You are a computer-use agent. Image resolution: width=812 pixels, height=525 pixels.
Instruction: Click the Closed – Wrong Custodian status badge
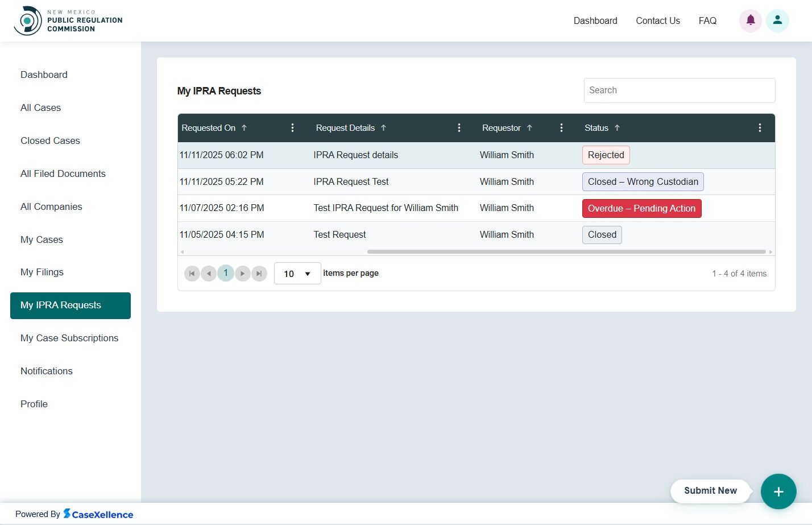643,182
